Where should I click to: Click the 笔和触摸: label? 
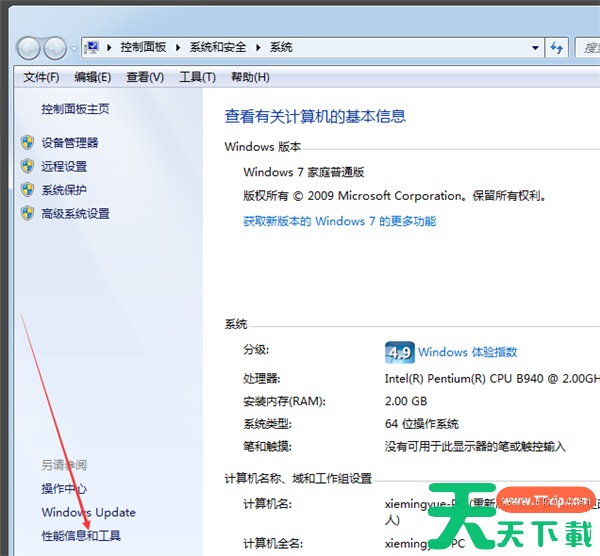(x=267, y=447)
